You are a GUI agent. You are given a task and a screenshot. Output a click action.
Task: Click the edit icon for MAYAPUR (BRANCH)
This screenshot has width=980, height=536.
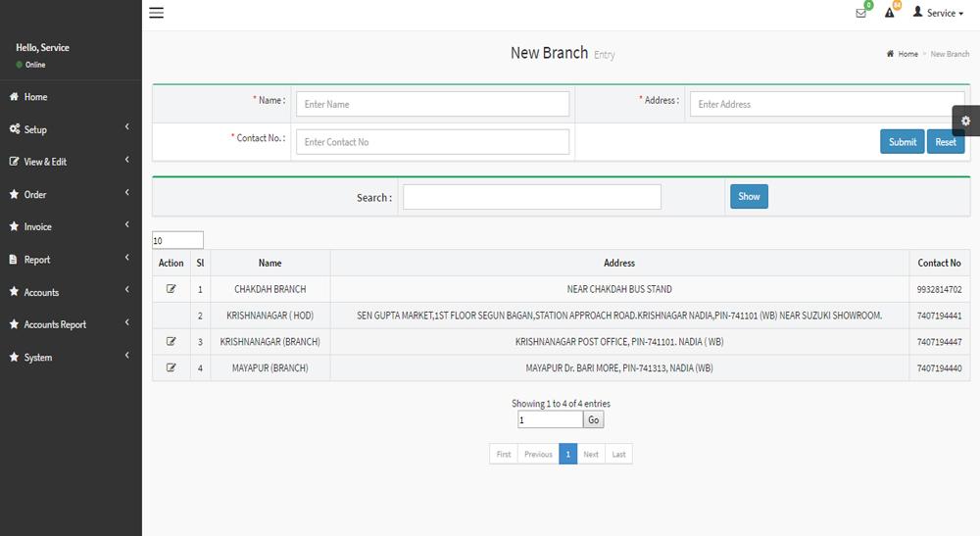(x=171, y=367)
